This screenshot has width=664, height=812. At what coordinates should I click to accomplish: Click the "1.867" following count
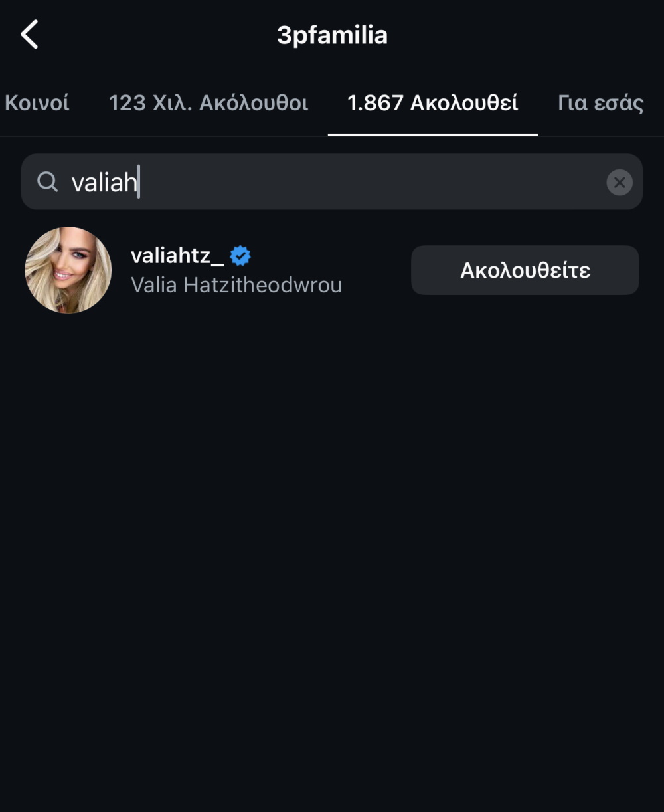click(x=375, y=103)
